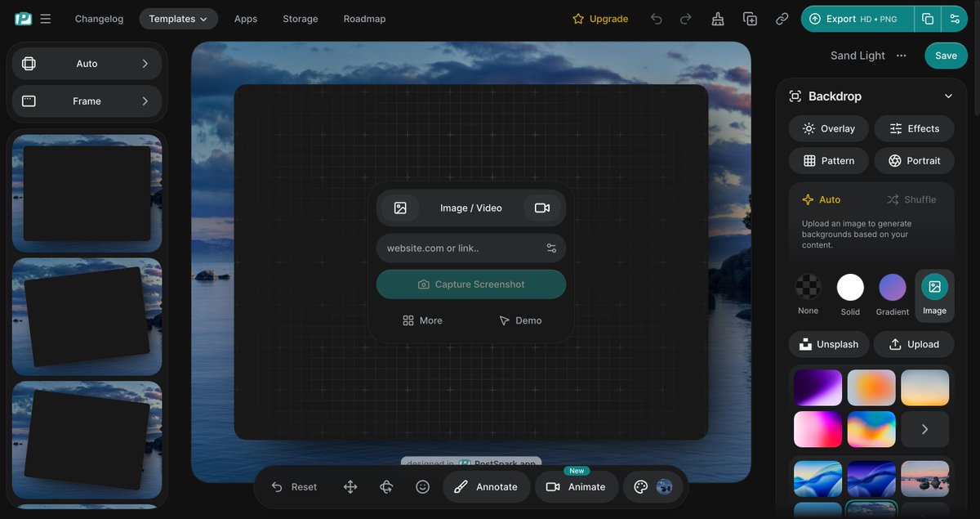Click the Sand Light preset name

[857, 56]
